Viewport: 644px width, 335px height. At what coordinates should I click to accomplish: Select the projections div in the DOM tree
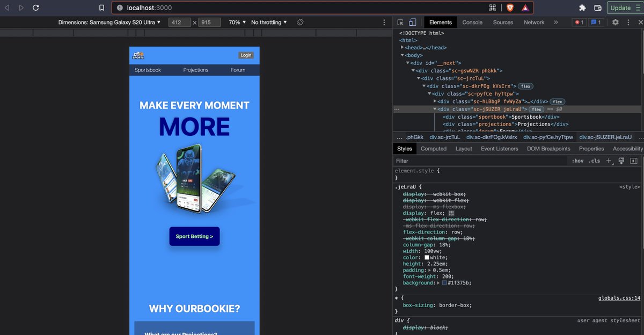pyautogui.click(x=504, y=124)
